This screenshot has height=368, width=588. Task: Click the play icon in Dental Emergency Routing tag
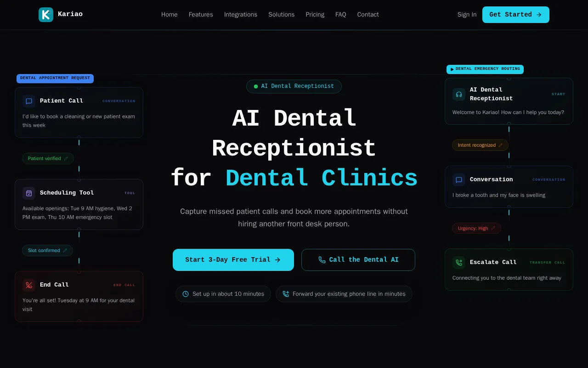click(452, 69)
